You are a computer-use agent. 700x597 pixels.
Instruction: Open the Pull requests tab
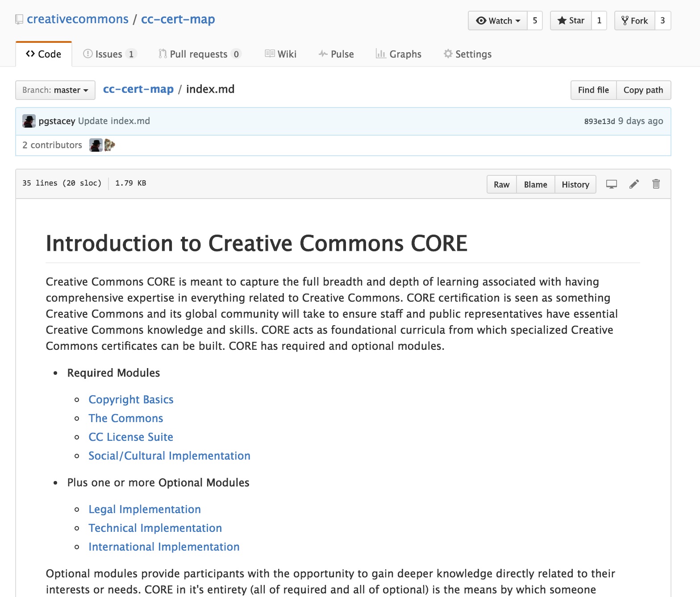200,54
